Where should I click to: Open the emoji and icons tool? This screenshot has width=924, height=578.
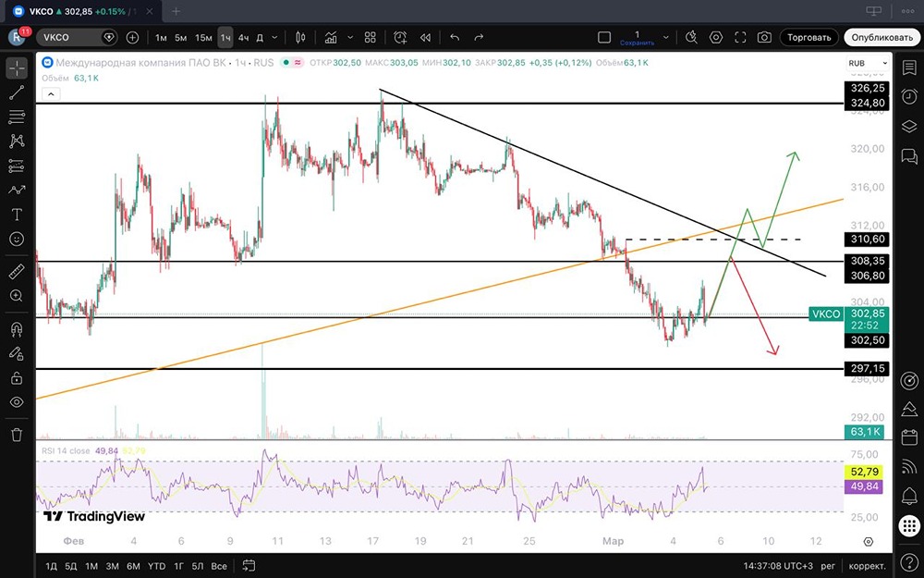[x=17, y=239]
